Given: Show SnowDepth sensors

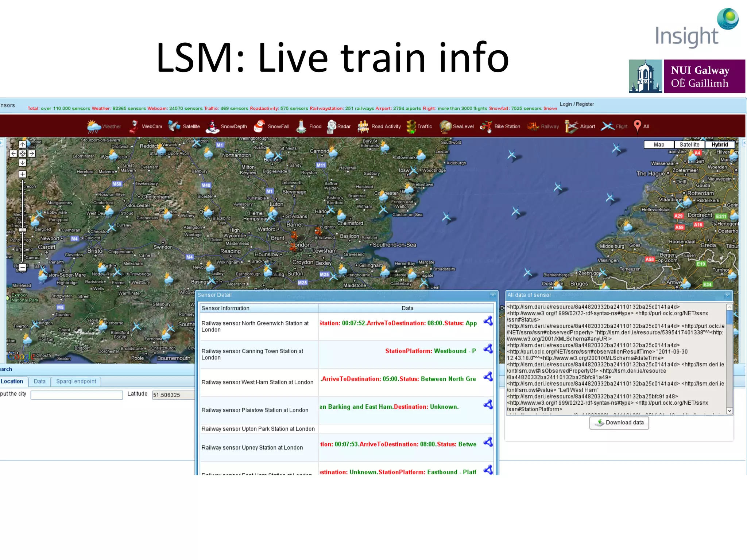Looking at the screenshot, I should pyautogui.click(x=226, y=127).
